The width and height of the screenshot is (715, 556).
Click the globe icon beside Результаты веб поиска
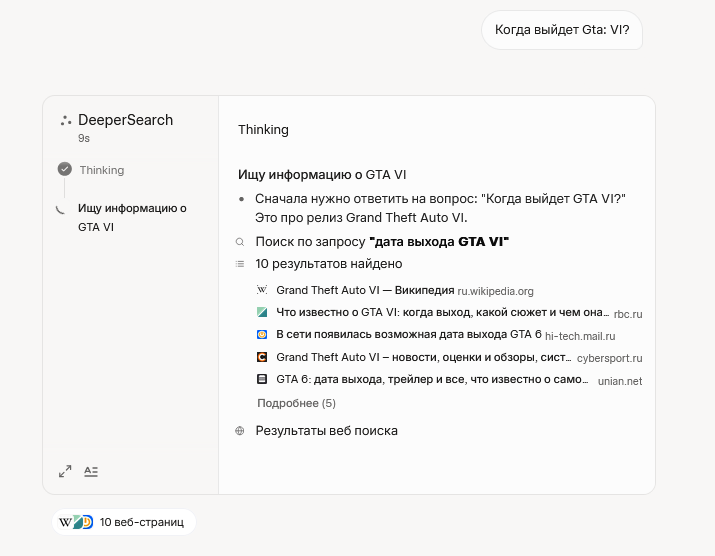240,431
